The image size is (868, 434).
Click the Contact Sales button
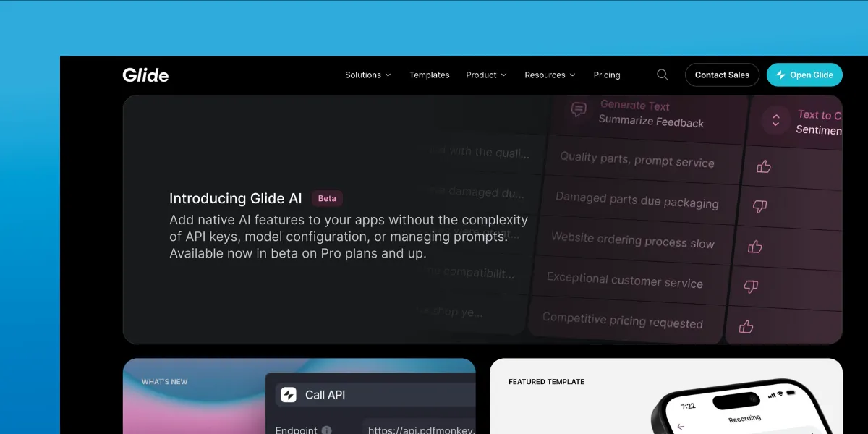pos(722,75)
